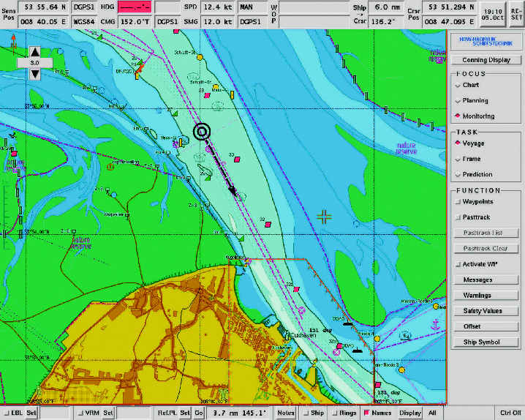Open the Notes button
Screen dimensions: 525x420
(x=286, y=413)
